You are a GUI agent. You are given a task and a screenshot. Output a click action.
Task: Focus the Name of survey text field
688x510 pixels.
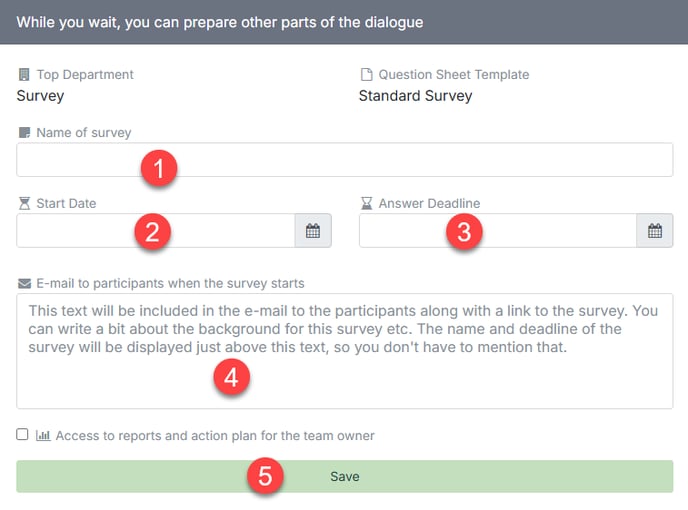click(x=344, y=160)
